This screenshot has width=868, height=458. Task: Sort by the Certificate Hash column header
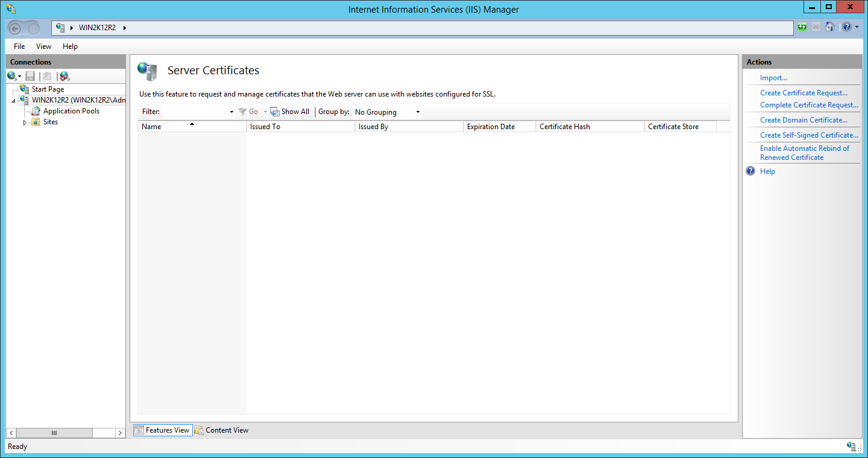pos(590,127)
